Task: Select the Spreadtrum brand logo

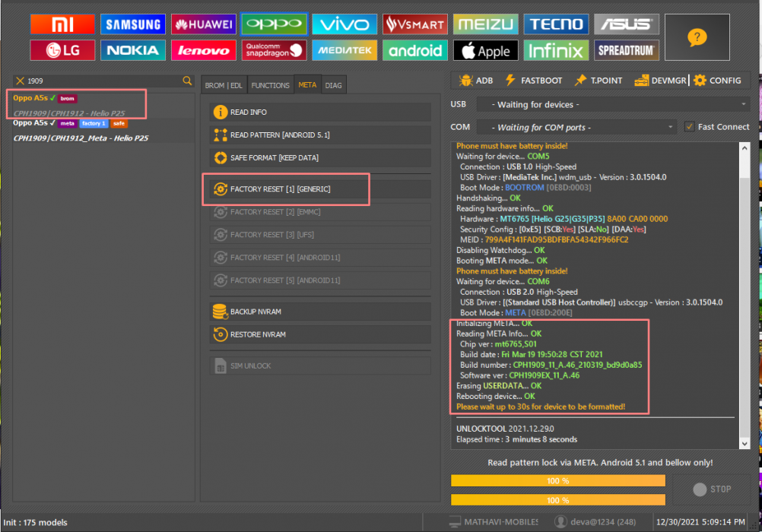Action: coord(627,50)
